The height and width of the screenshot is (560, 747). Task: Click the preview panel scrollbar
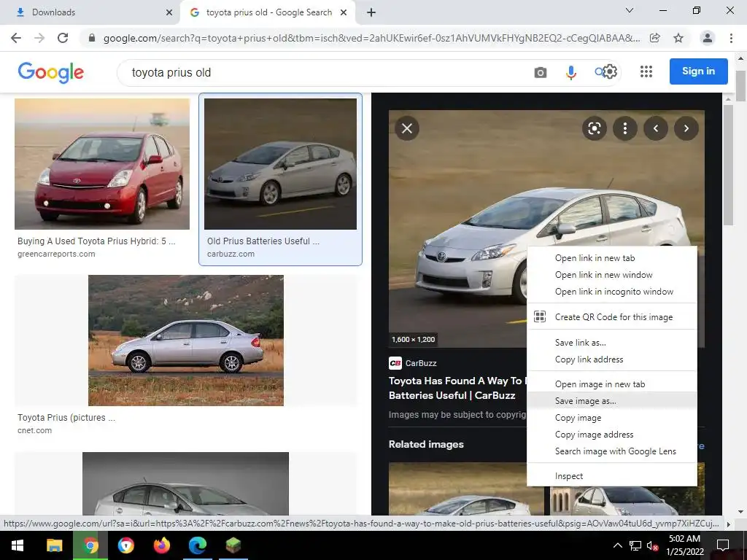coord(727,166)
